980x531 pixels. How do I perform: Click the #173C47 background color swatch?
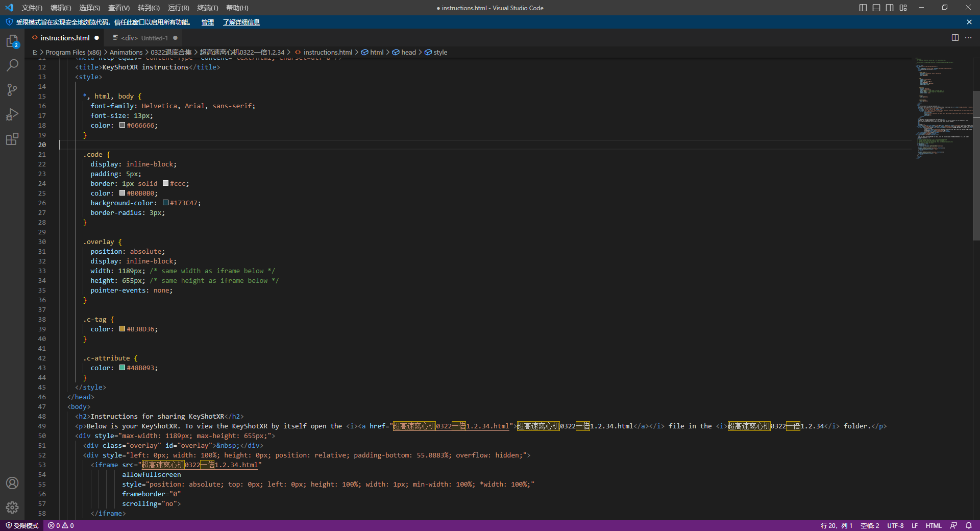coord(165,203)
